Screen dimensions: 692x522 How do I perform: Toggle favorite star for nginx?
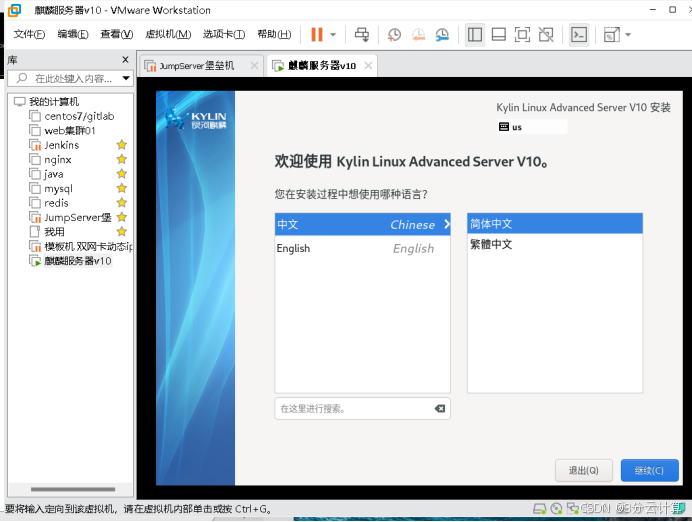(122, 159)
